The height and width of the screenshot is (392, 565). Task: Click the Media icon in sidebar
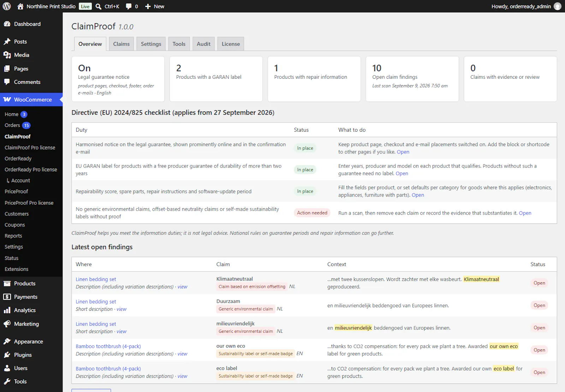pos(7,55)
